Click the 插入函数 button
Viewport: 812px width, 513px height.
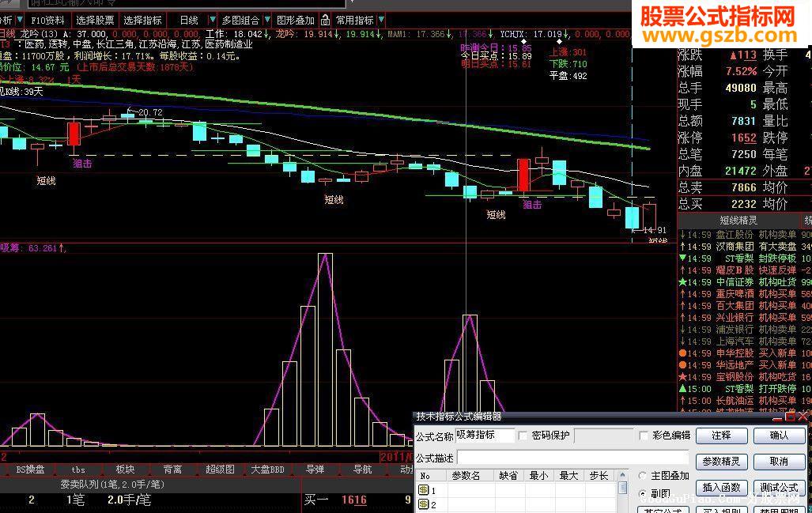(x=722, y=488)
